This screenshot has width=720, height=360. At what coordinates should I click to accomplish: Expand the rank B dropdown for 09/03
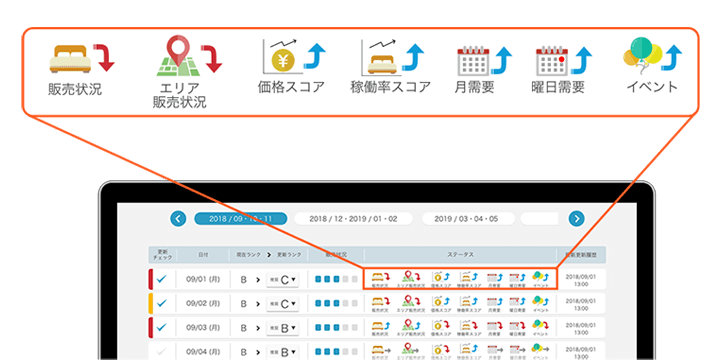(282, 328)
